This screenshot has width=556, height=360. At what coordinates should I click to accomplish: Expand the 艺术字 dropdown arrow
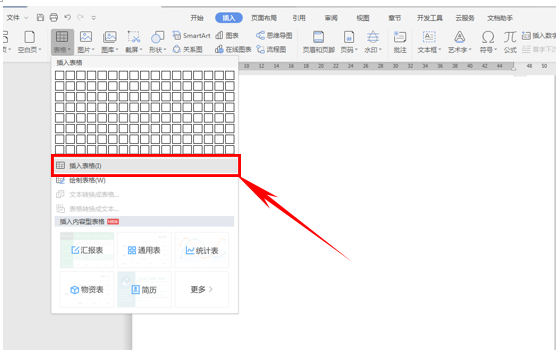[x=470, y=50]
